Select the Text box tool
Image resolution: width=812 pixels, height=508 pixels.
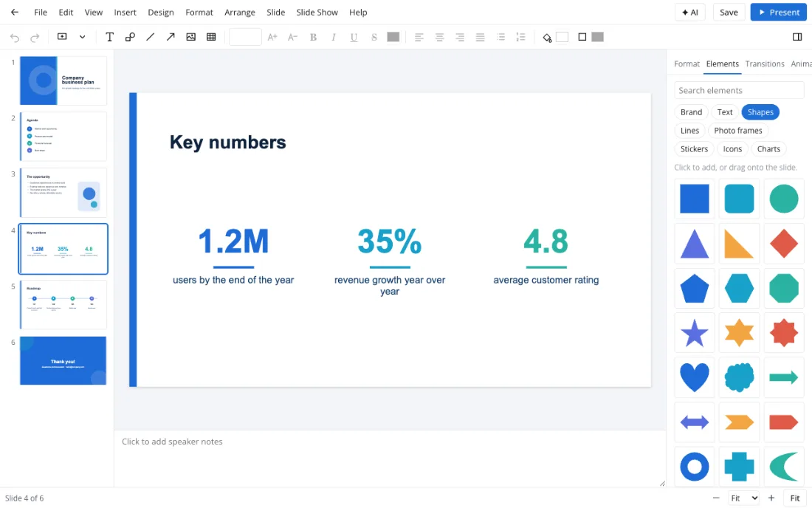click(x=109, y=37)
